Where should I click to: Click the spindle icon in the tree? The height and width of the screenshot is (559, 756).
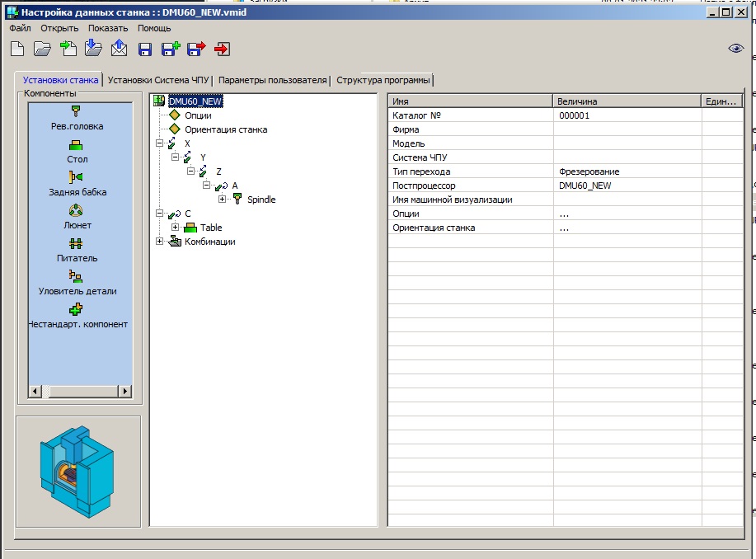coord(237,199)
